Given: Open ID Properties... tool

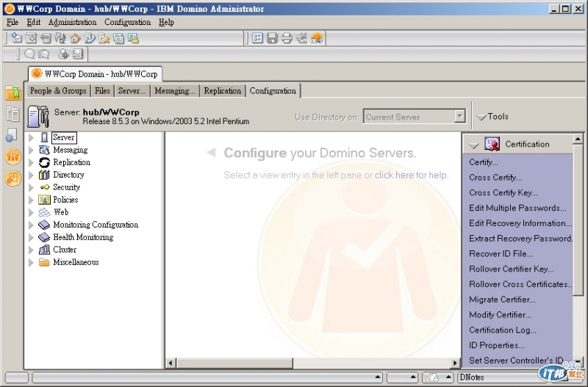Looking at the screenshot, I should tap(497, 345).
